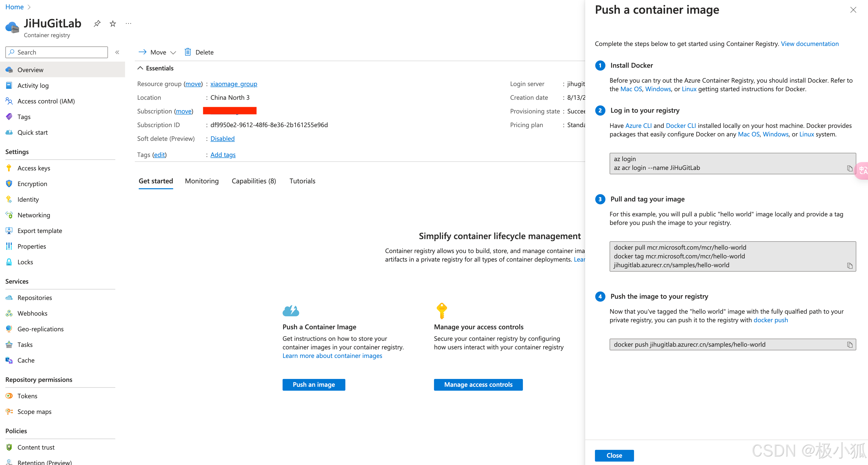Click the Content trust icon
Viewport: 868px width, 465px height.
(x=9, y=447)
